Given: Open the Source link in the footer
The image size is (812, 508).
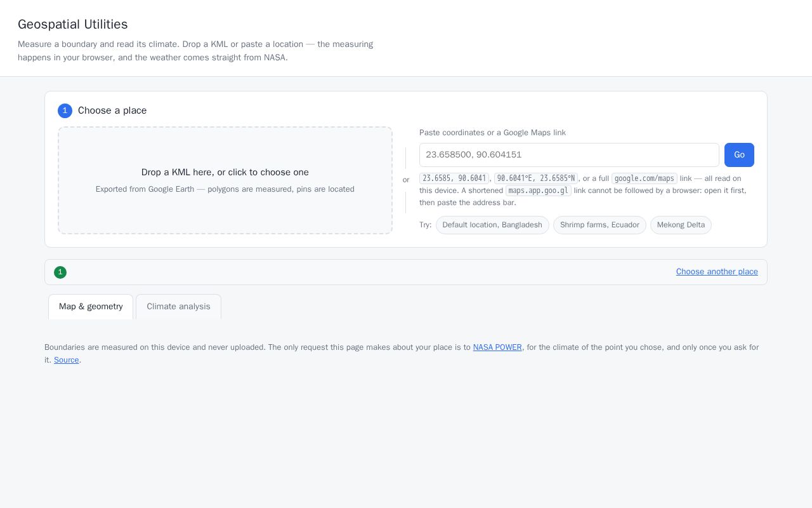Looking at the screenshot, I should click(67, 360).
